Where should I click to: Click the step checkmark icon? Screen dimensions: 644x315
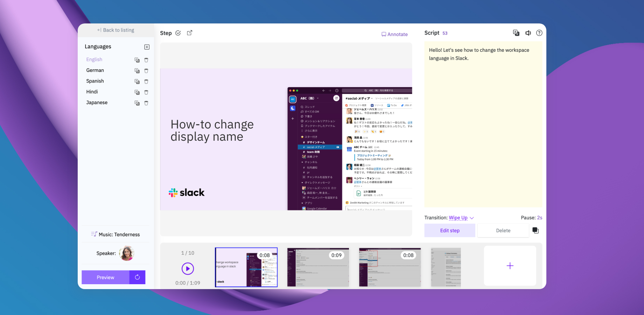coord(178,33)
